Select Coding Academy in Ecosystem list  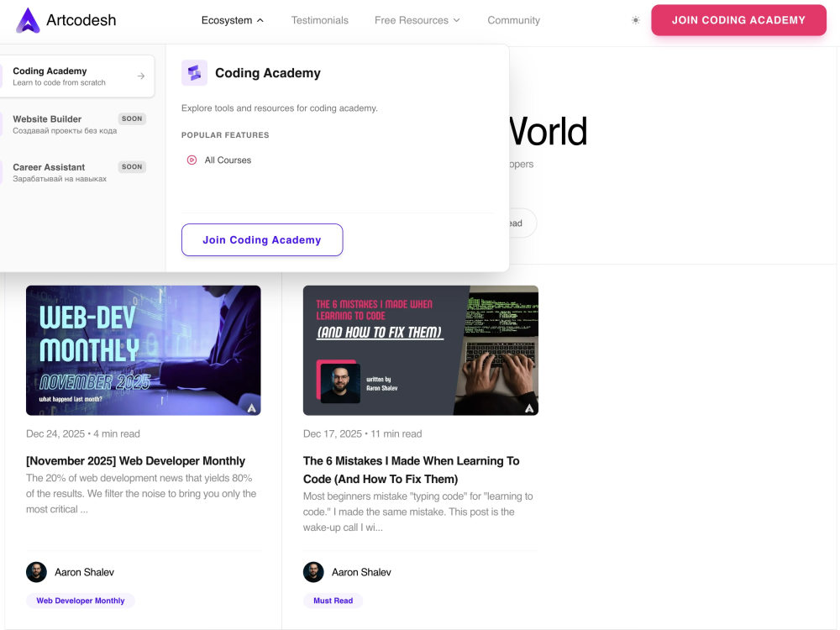[x=77, y=76]
